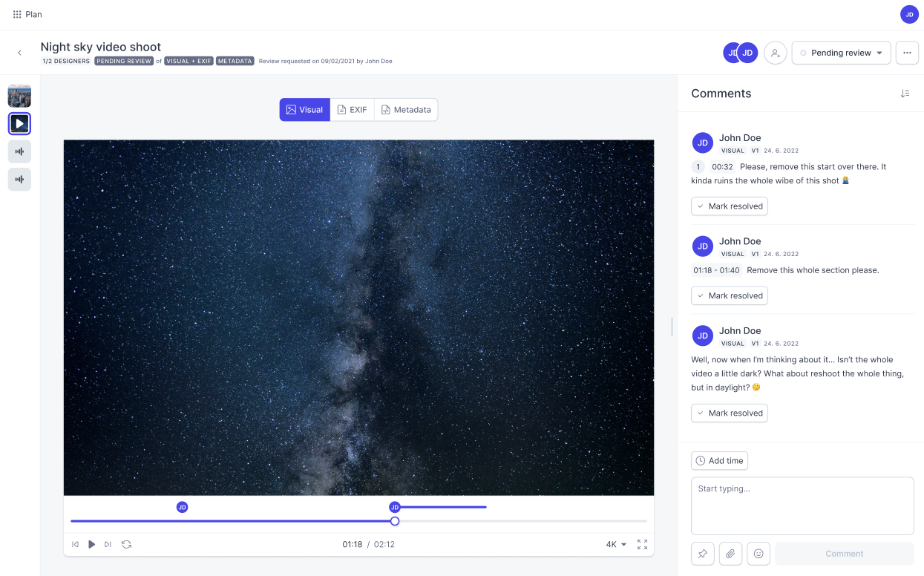Screen dimensions: 924x576
Task: Click the METADATA tag under title
Action: coord(235,61)
